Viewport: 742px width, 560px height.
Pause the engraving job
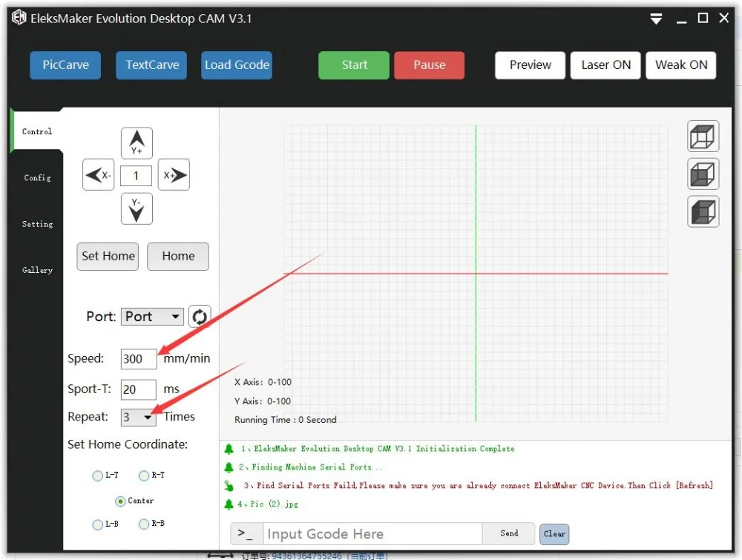coord(429,65)
